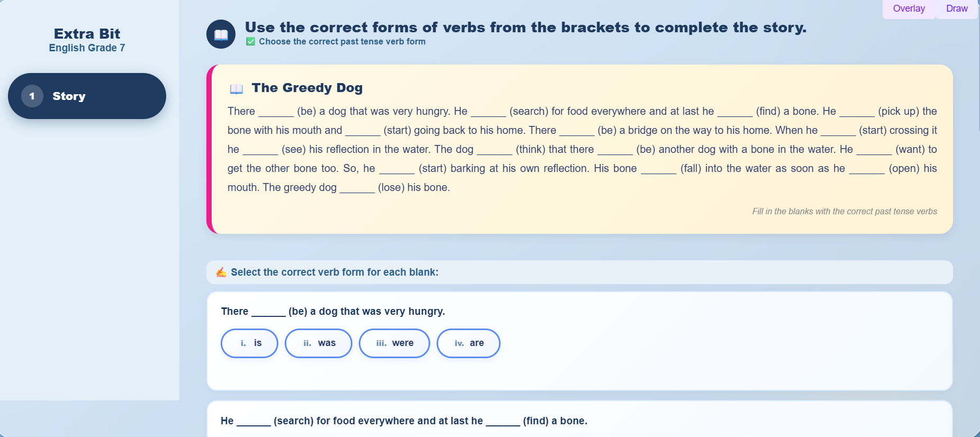This screenshot has height=437, width=980.
Task: Click The Greedy Dog story title
Action: (307, 88)
